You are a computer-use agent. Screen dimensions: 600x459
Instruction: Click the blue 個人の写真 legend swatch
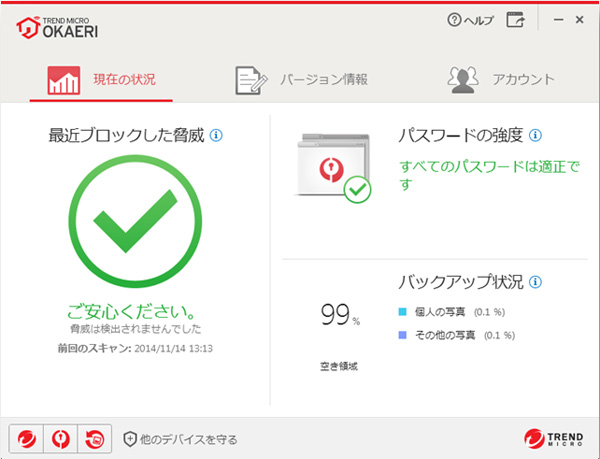point(403,311)
